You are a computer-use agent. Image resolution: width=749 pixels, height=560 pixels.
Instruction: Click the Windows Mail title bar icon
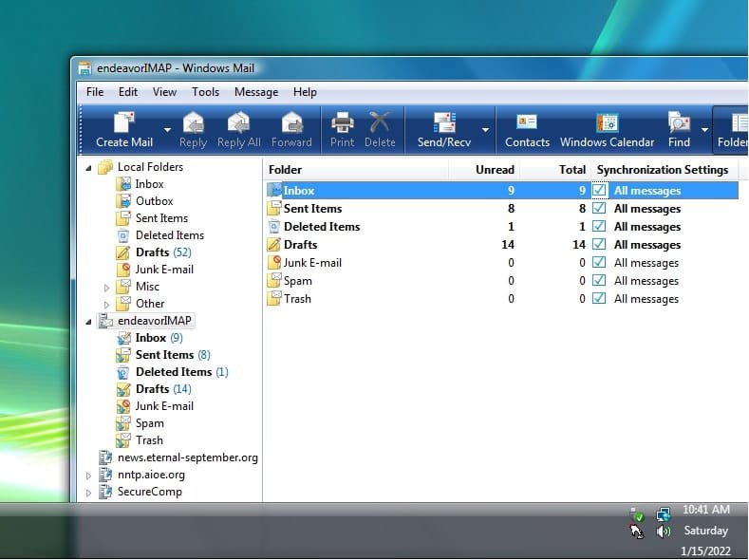tap(84, 68)
